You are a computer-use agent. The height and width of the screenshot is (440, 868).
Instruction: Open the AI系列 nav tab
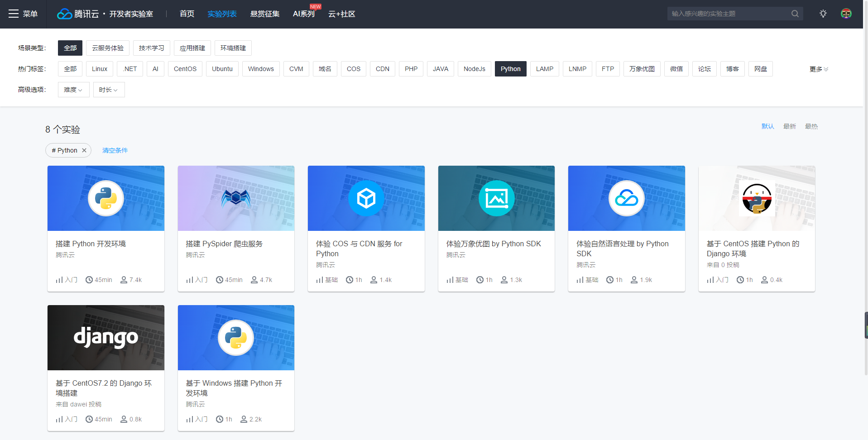pos(304,14)
